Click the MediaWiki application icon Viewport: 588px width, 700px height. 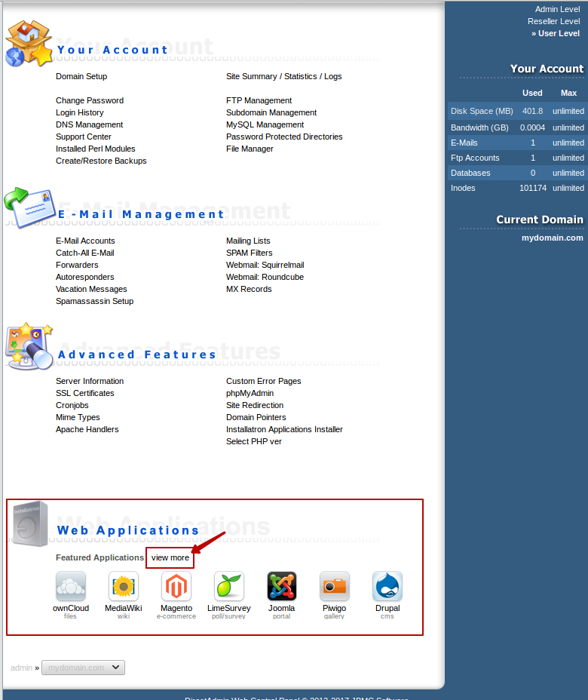click(124, 586)
